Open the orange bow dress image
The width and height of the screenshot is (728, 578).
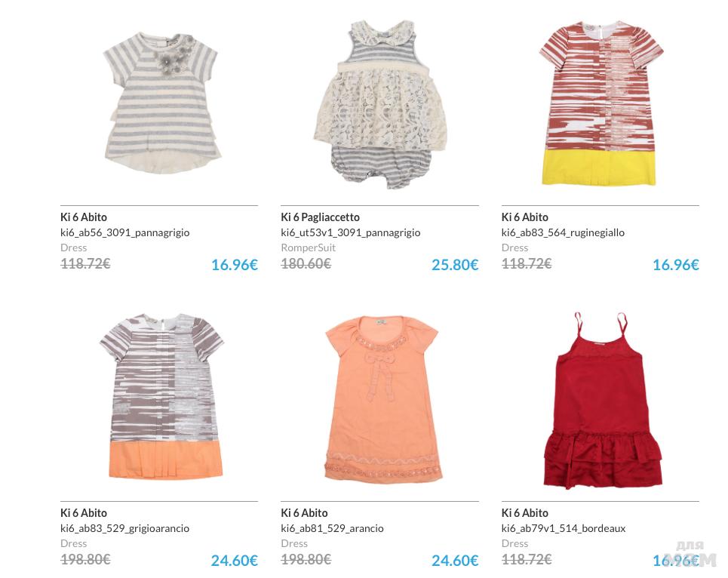pyautogui.click(x=383, y=399)
